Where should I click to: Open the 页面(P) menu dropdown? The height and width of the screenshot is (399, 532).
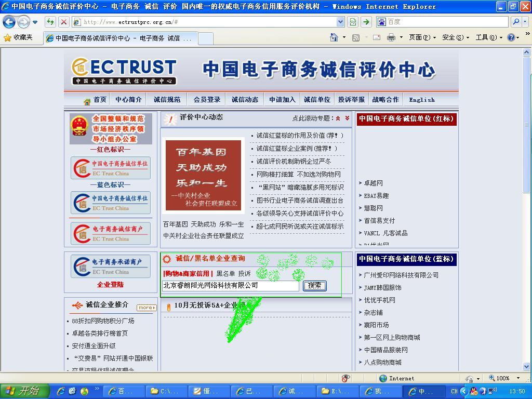click(x=422, y=37)
